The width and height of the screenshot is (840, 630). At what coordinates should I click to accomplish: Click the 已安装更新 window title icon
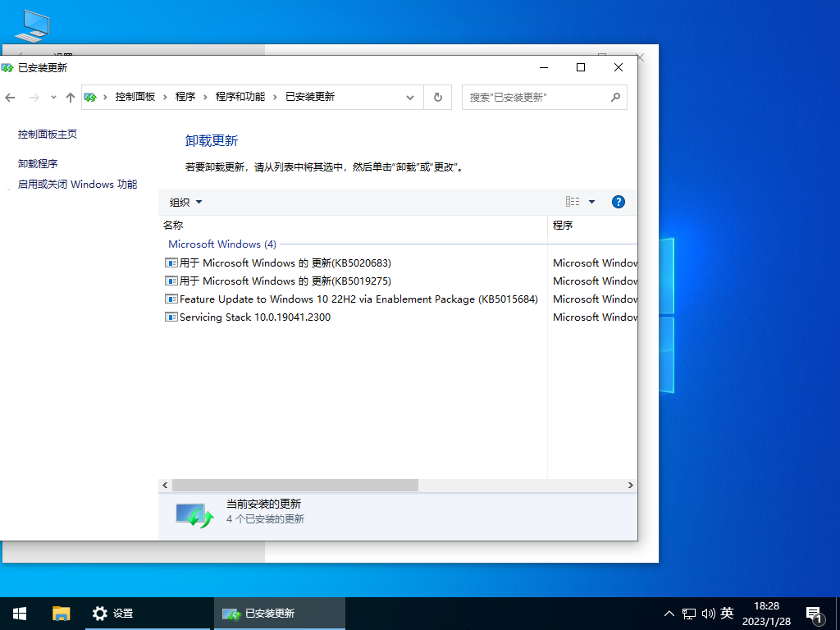7,67
